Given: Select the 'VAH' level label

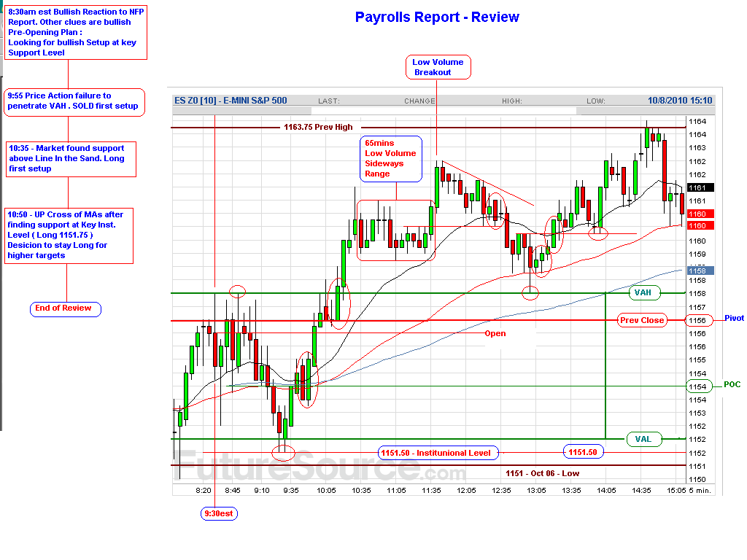Looking at the screenshot, I should coord(643,292).
